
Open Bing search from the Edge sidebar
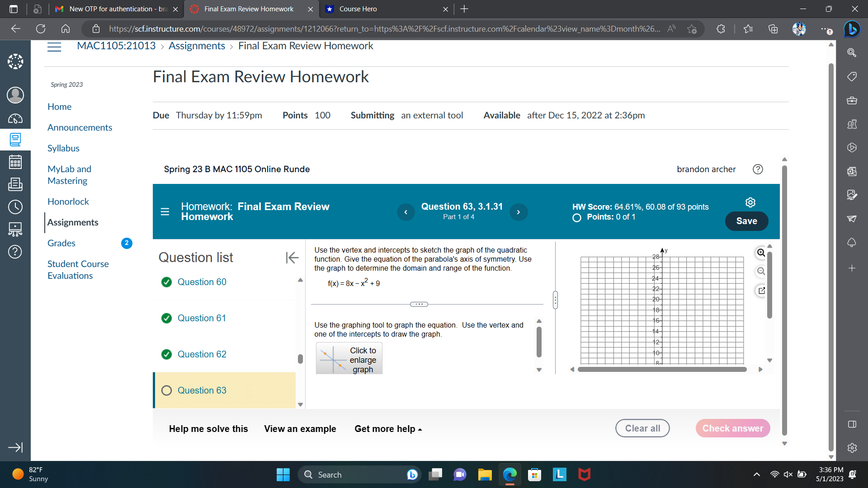852,53
